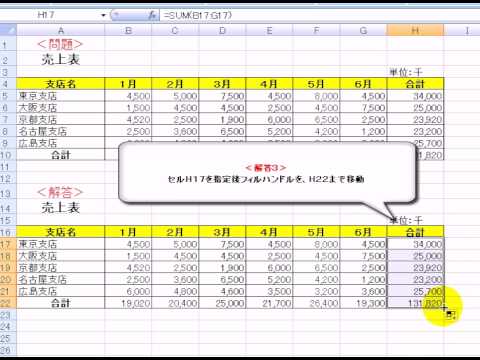Select column G header
The width and height of the screenshot is (480, 360).
point(363,31)
